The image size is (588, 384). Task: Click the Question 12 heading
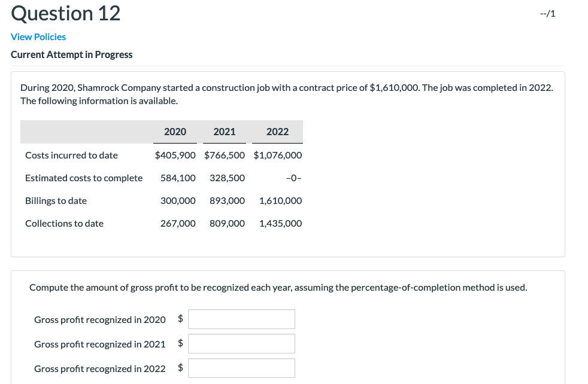(66, 13)
